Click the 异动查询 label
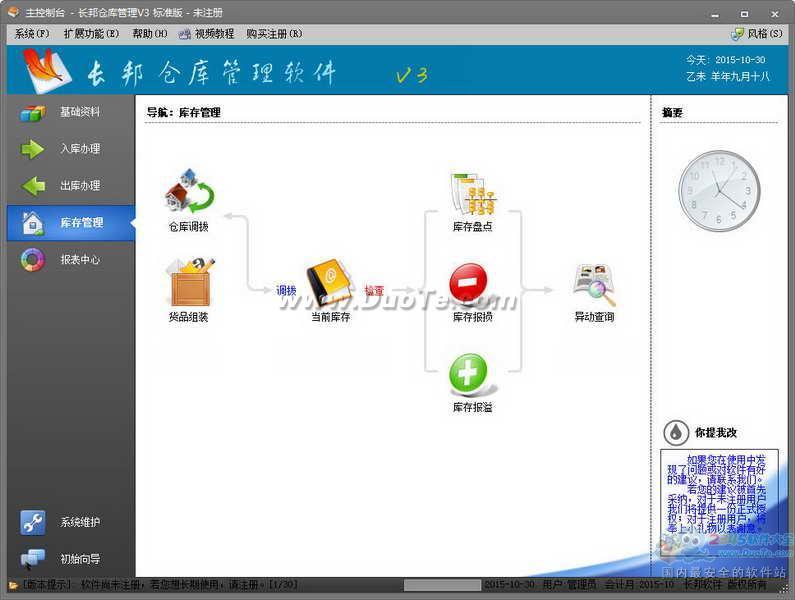This screenshot has height=600, width=795. [594, 317]
